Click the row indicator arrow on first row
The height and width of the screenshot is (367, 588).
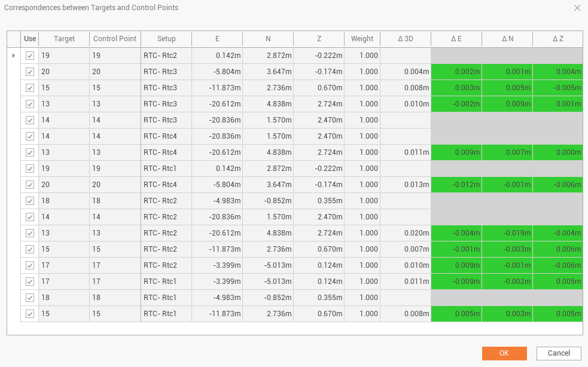coord(14,56)
